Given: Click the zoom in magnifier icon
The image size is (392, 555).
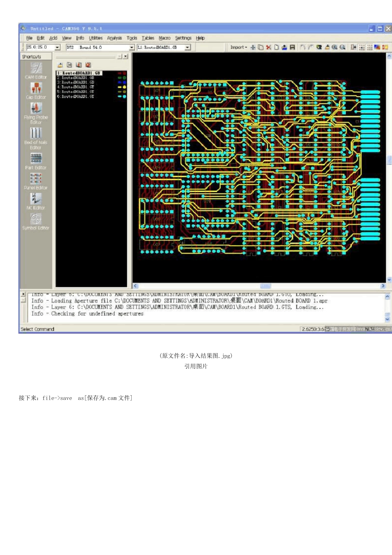Looking at the screenshot, I should pyautogui.click(x=335, y=47).
